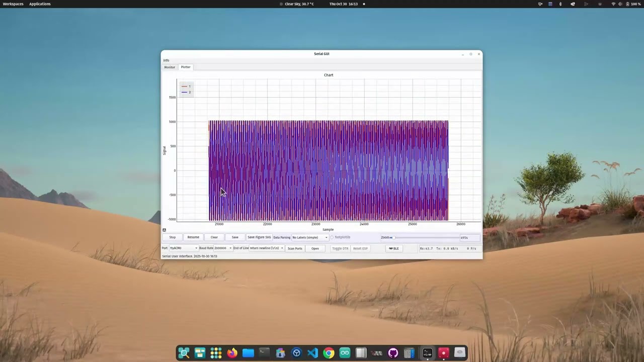Viewport: 644px width, 362px height.
Task: Open the red screen recorder icon in the dock
Action: pos(443,353)
